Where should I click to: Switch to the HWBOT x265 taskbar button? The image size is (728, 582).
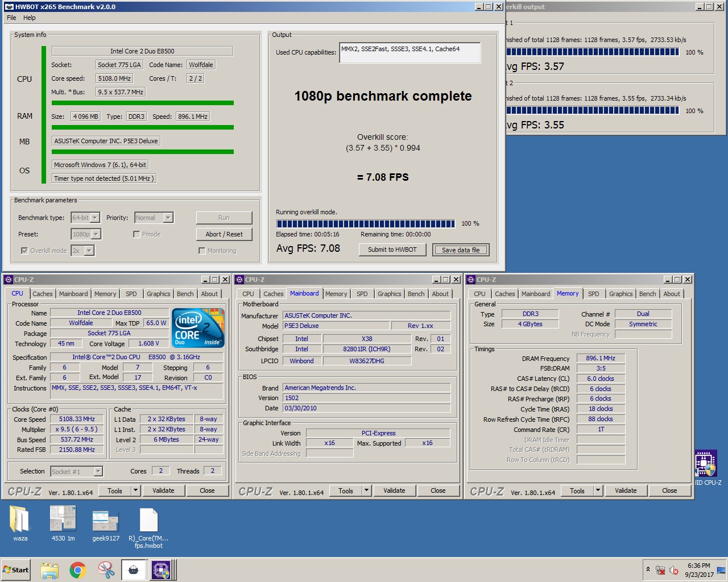(134, 570)
